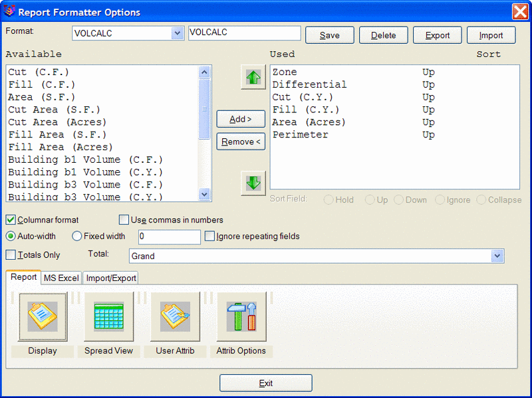Select Cut Area (S.F.) in Available list
The height and width of the screenshot is (398, 532).
click(x=102, y=110)
